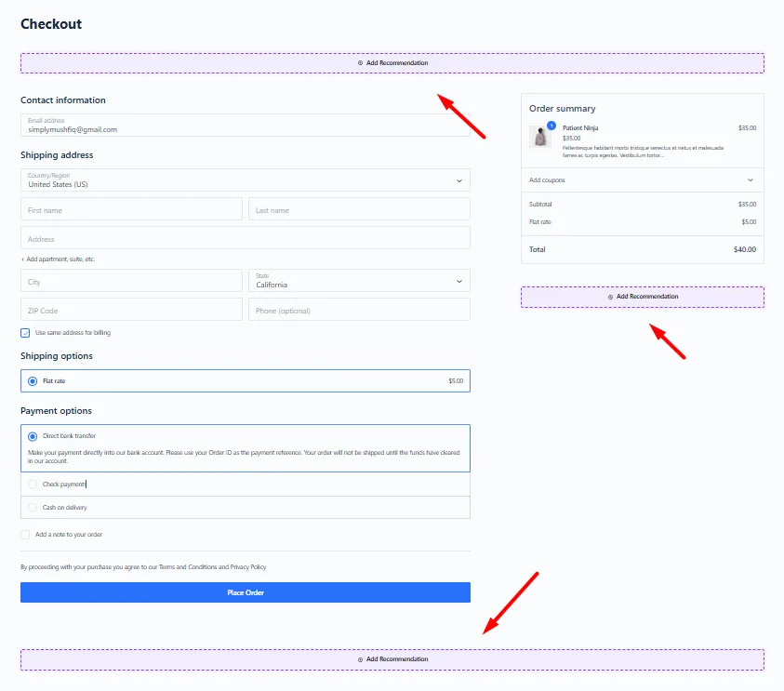Click the plus icon in sidebar Add Recommendation

click(610, 297)
